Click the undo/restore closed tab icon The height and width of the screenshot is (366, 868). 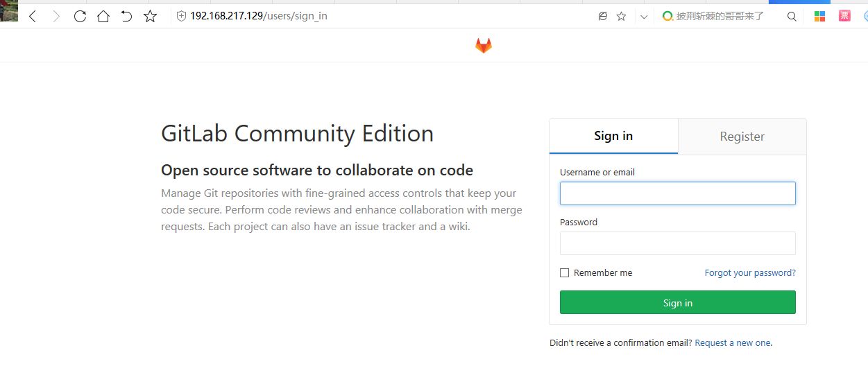tap(126, 16)
